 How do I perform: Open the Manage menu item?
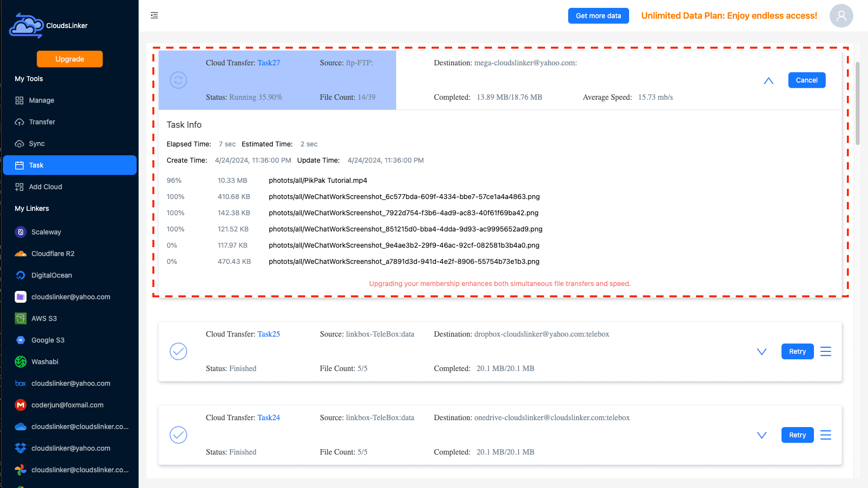pos(70,100)
